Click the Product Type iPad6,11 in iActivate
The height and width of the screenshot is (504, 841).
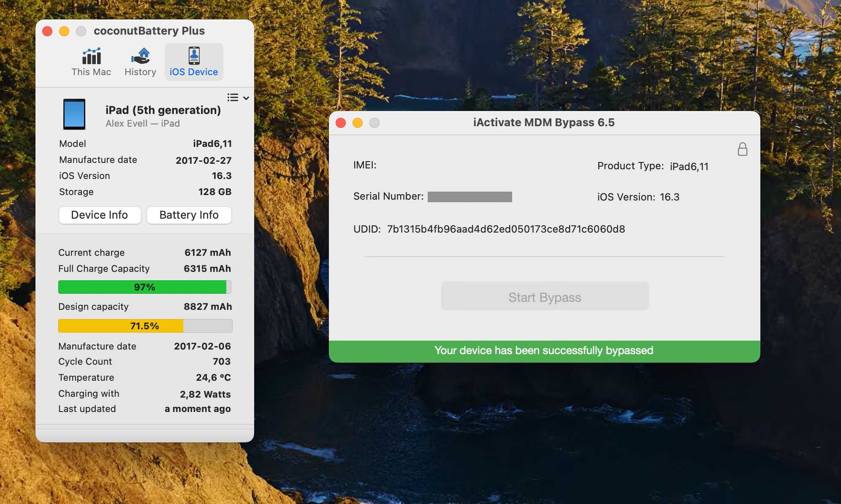653,166
